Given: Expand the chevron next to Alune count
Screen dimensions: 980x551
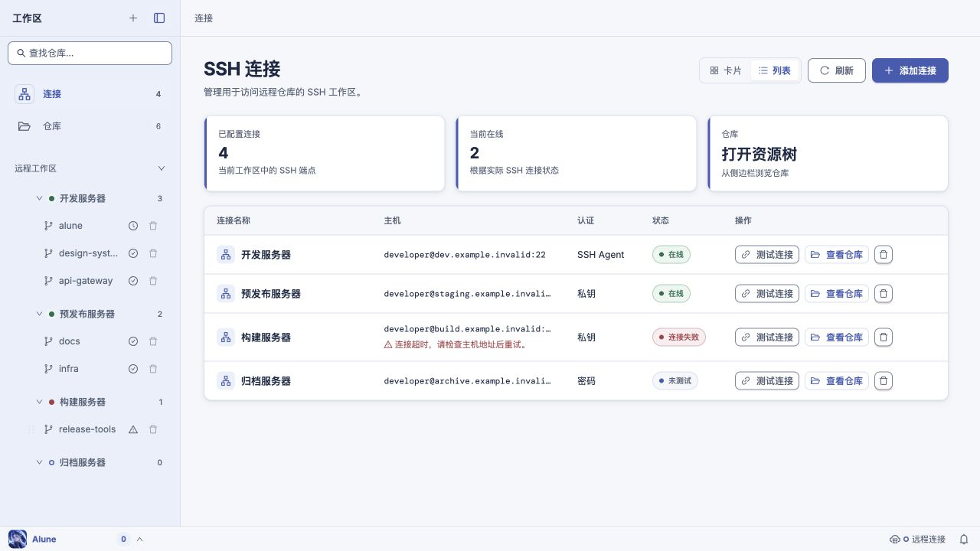Looking at the screenshot, I should pos(139,540).
